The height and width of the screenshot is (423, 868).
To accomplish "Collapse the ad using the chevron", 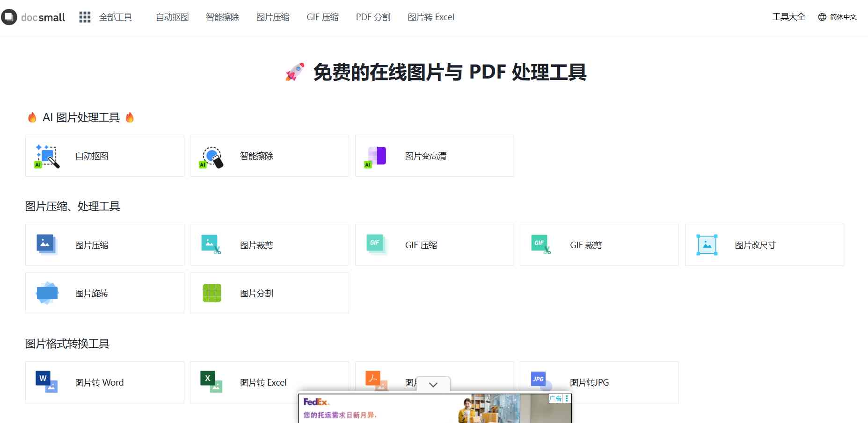I will click(433, 385).
